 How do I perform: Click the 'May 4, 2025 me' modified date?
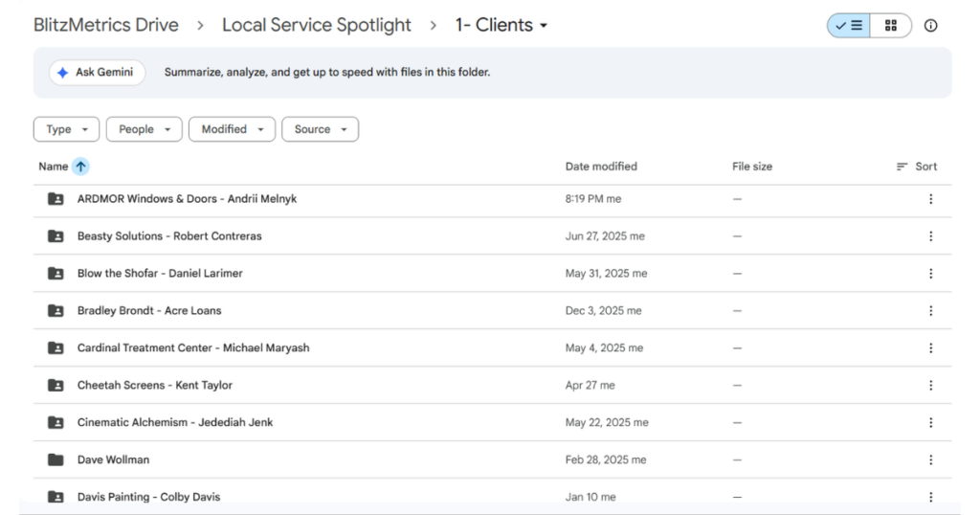click(604, 348)
